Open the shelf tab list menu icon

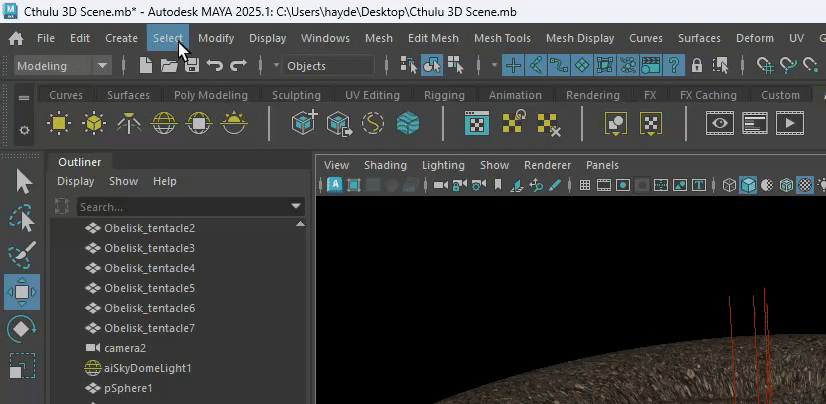24,98
